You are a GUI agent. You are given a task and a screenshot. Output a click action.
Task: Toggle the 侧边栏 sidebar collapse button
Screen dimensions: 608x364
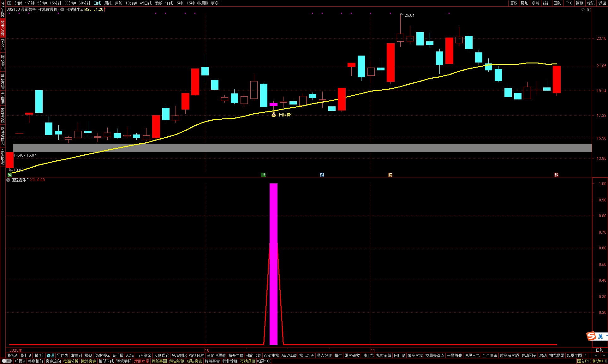(600, 361)
